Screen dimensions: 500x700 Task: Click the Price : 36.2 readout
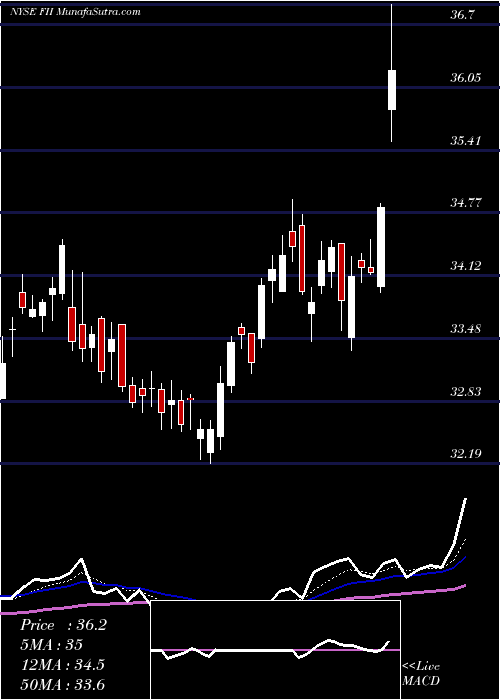pyautogui.click(x=63, y=625)
